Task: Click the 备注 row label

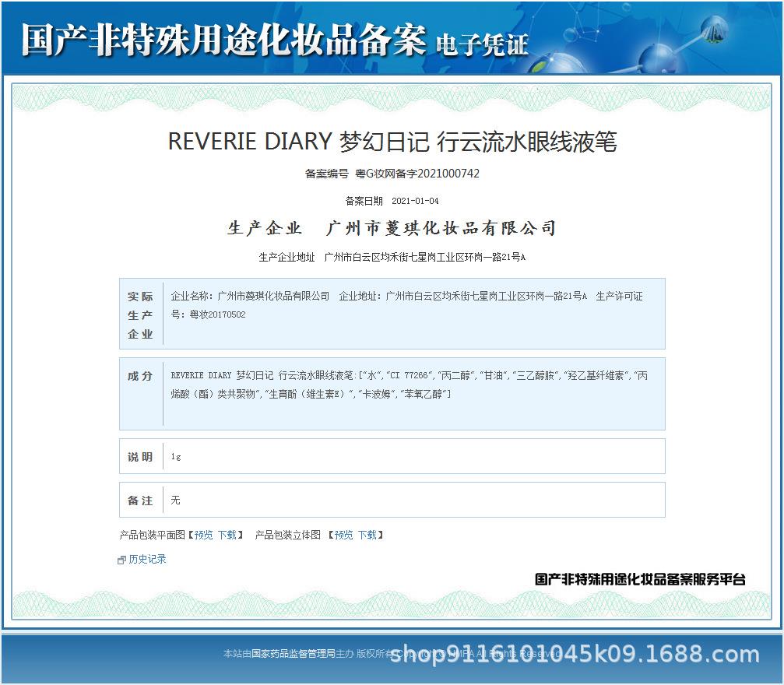Action: coord(140,501)
